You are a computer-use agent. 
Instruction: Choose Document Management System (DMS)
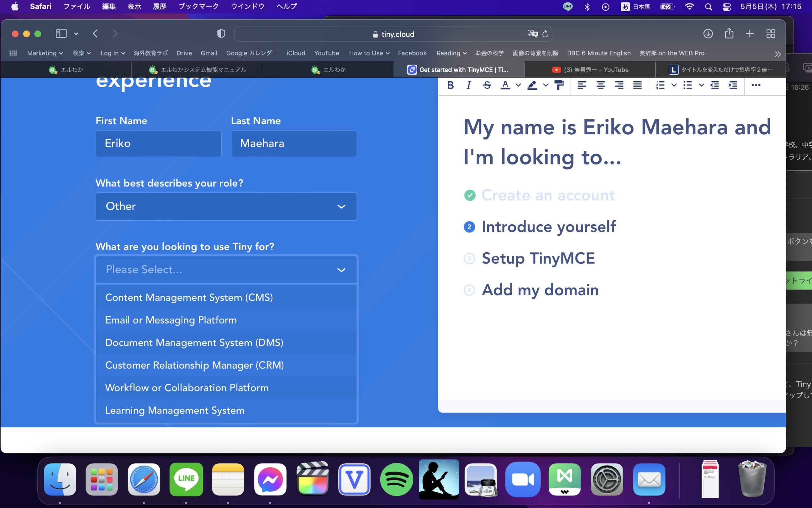point(226,342)
